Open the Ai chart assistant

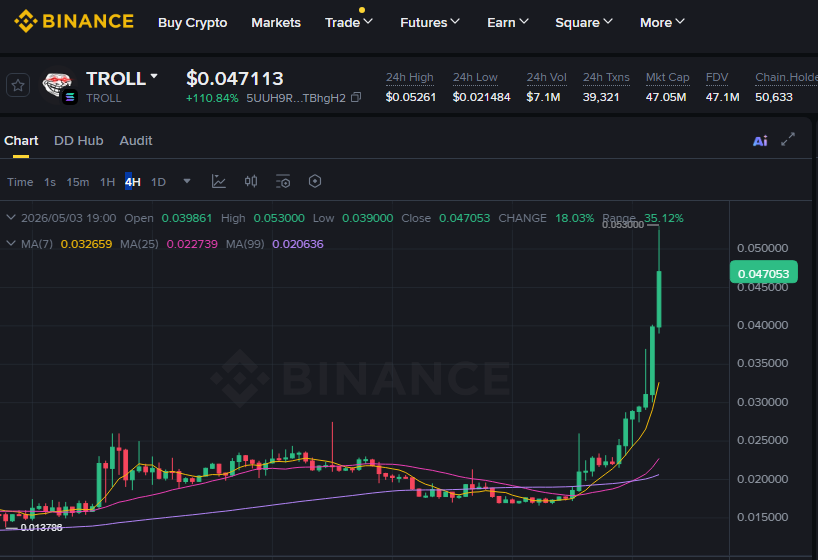click(760, 140)
